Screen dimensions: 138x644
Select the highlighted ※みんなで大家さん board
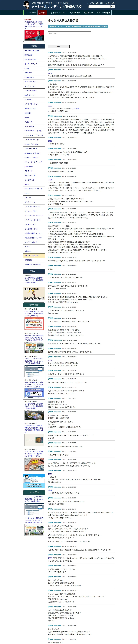pyautogui.click(x=34, y=256)
